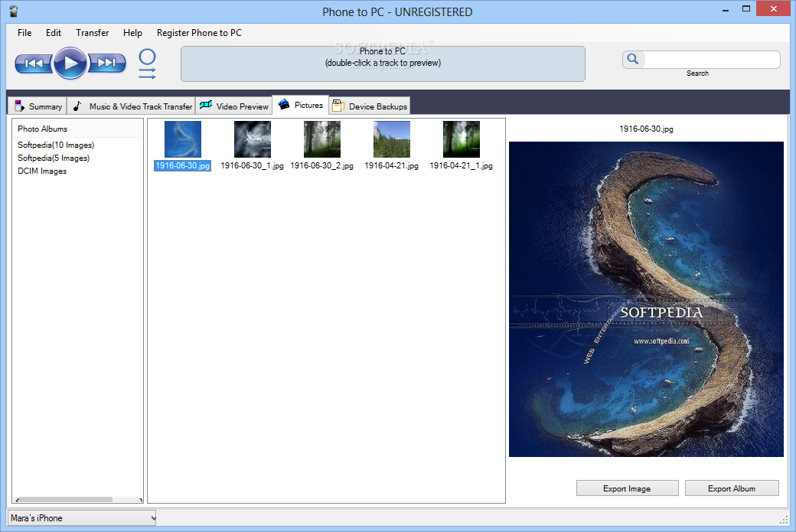Screen dimensions: 796x532
Task: Click the Previous track button
Action: [x=34, y=64]
